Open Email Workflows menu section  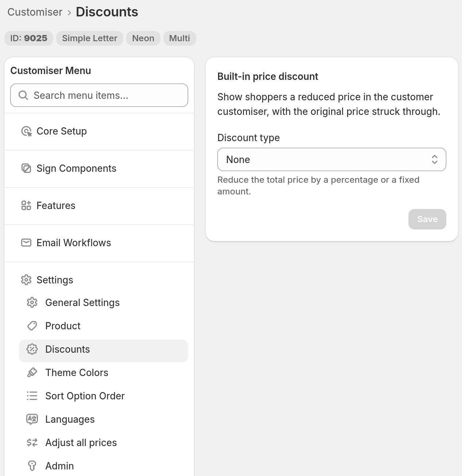pyautogui.click(x=99, y=243)
